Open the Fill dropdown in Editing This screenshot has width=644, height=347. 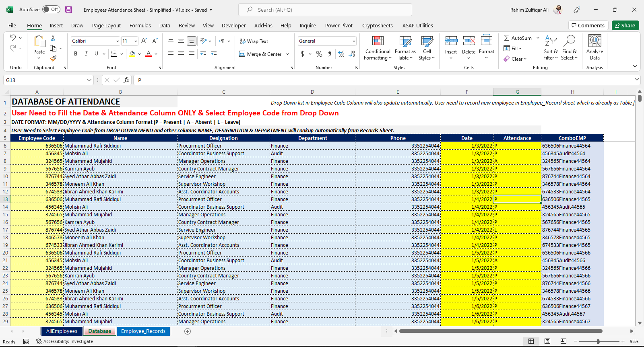point(513,48)
